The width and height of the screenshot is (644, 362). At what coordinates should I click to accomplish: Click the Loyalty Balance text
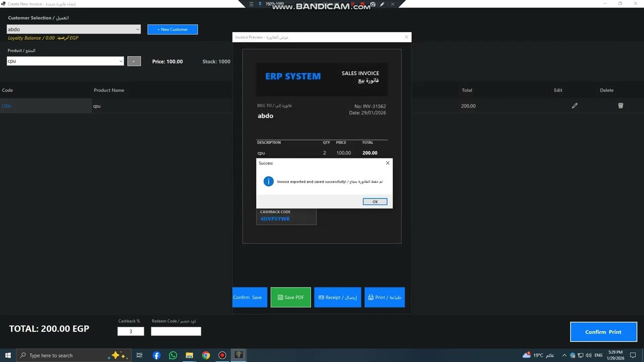tap(43, 38)
